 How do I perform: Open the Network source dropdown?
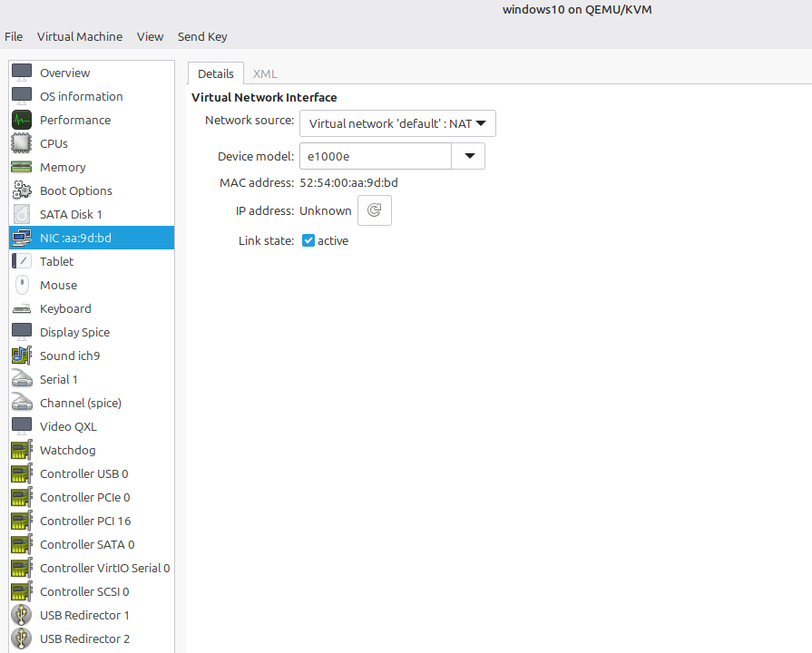(397, 123)
